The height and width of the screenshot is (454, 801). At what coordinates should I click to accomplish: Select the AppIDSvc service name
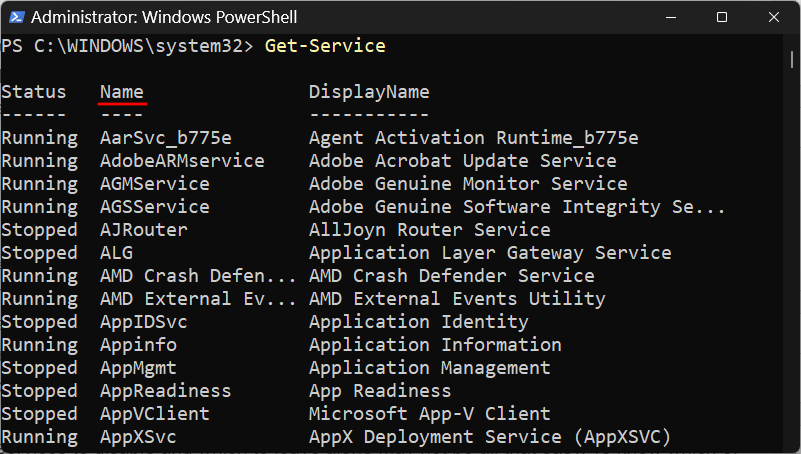(x=143, y=322)
